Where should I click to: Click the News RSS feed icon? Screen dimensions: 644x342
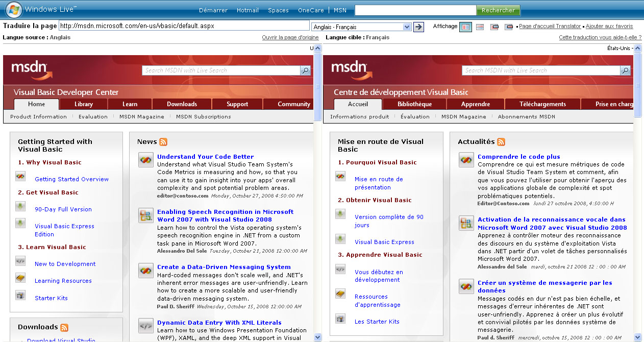[x=163, y=142]
